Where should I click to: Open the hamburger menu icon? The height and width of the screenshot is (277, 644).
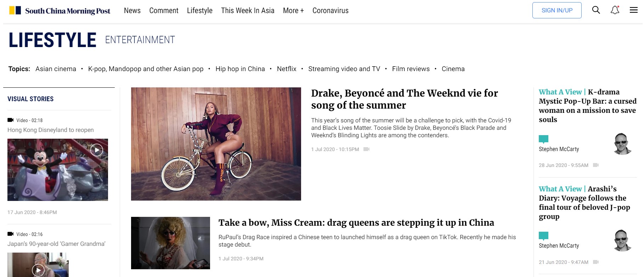[x=634, y=10]
